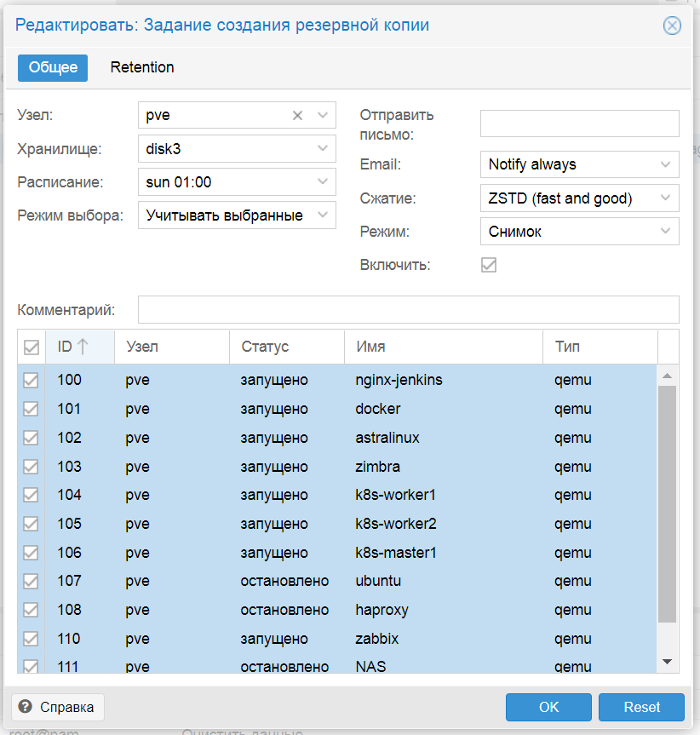Click the Reset button

tap(641, 707)
